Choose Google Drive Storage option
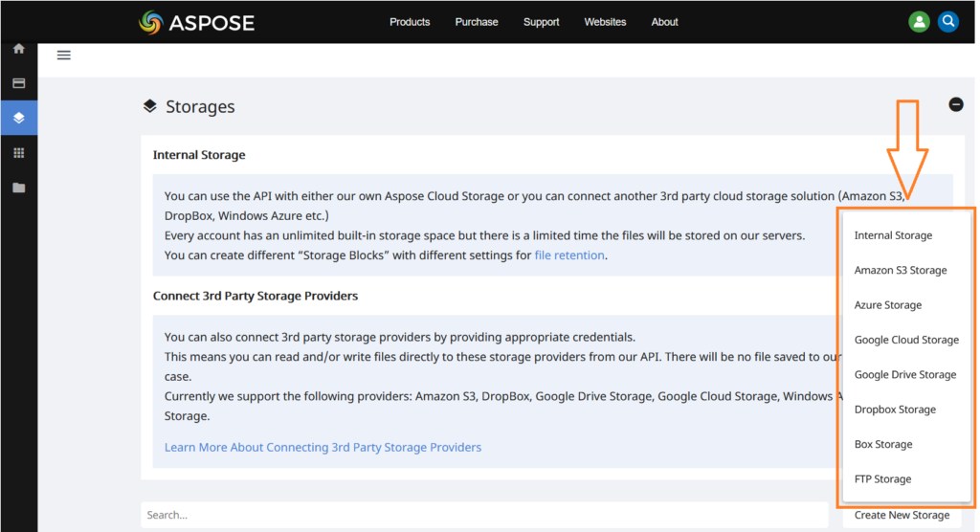Screen dimensions: 980x532 904,375
